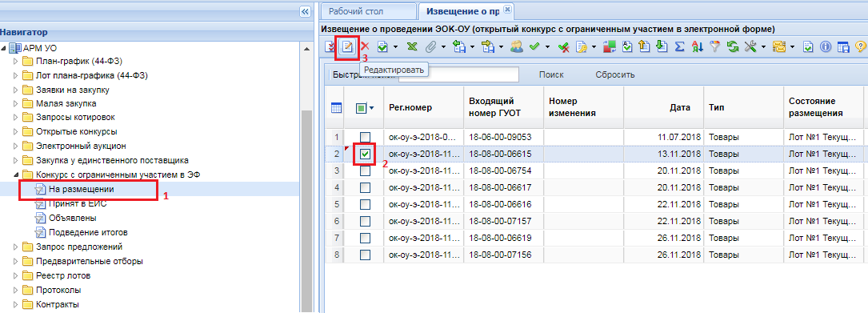
Task: Click the Поиск button
Action: pyautogui.click(x=551, y=74)
